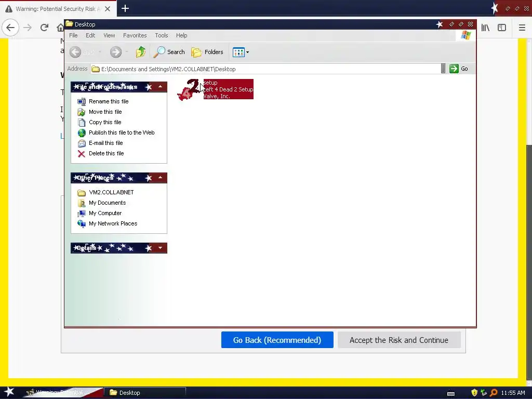Click Delete this file
Viewport: 532px width, 399px height.
pyautogui.click(x=106, y=153)
